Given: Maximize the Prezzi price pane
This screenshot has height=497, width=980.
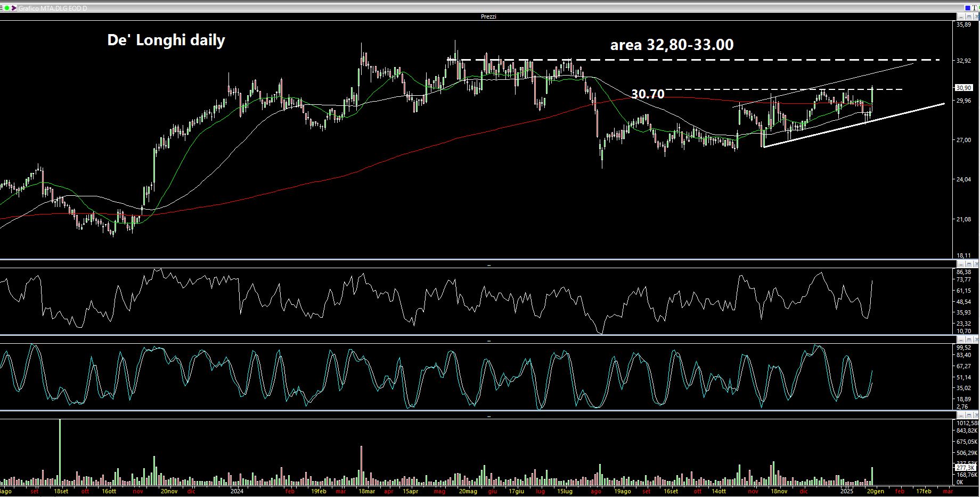Looking at the screenshot, I should pos(969,16).
